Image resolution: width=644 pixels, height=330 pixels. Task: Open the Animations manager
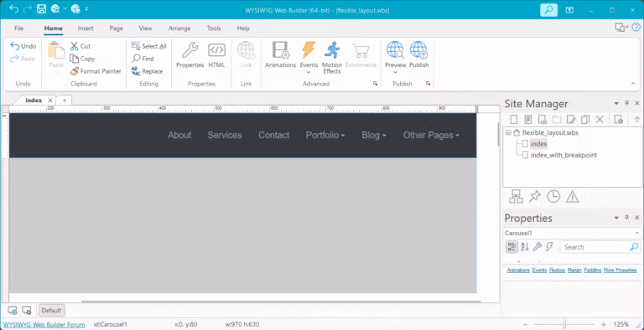point(281,55)
